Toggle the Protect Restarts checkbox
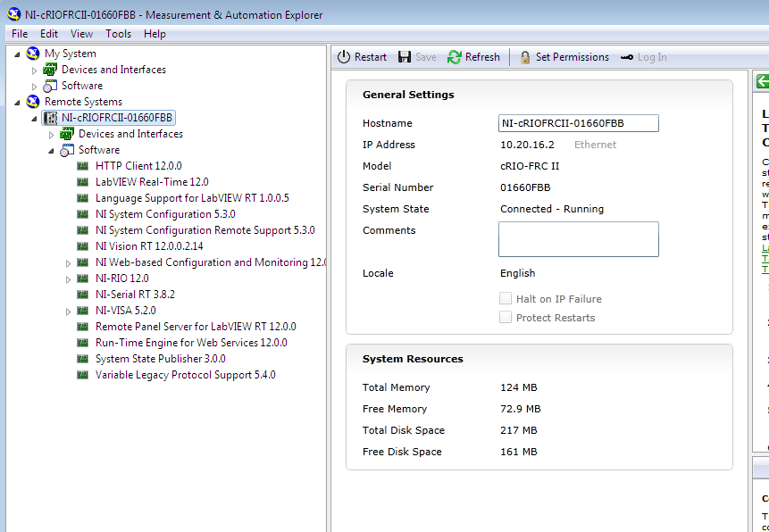The image size is (769, 532). pyautogui.click(x=506, y=317)
